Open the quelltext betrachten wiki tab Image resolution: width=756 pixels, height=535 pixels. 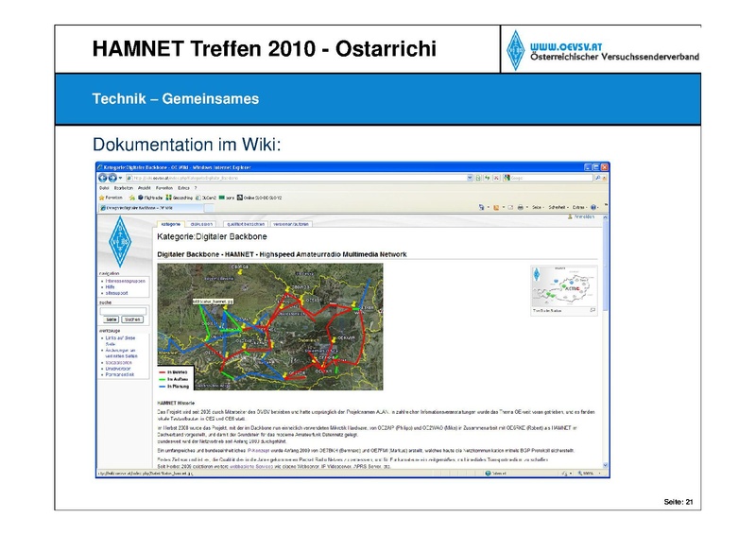(x=246, y=224)
